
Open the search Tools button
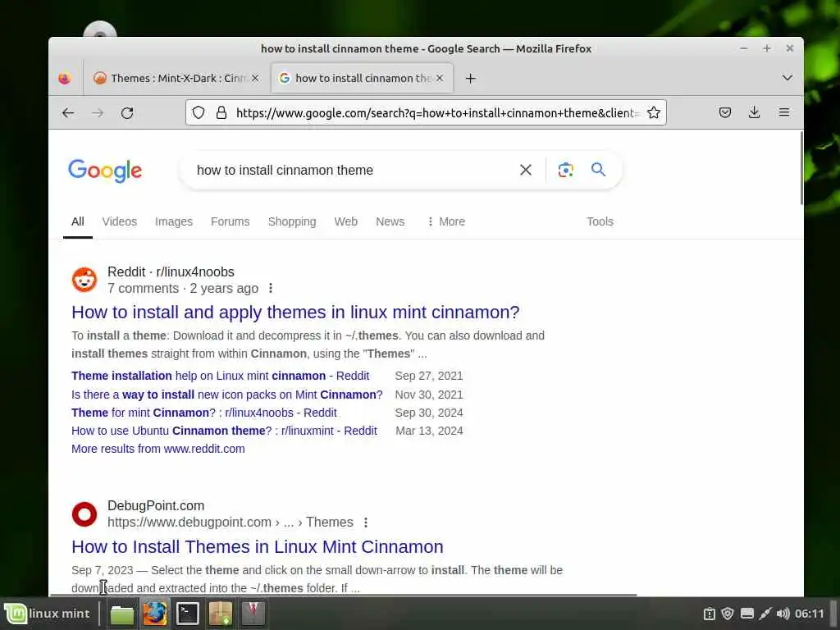coord(600,221)
